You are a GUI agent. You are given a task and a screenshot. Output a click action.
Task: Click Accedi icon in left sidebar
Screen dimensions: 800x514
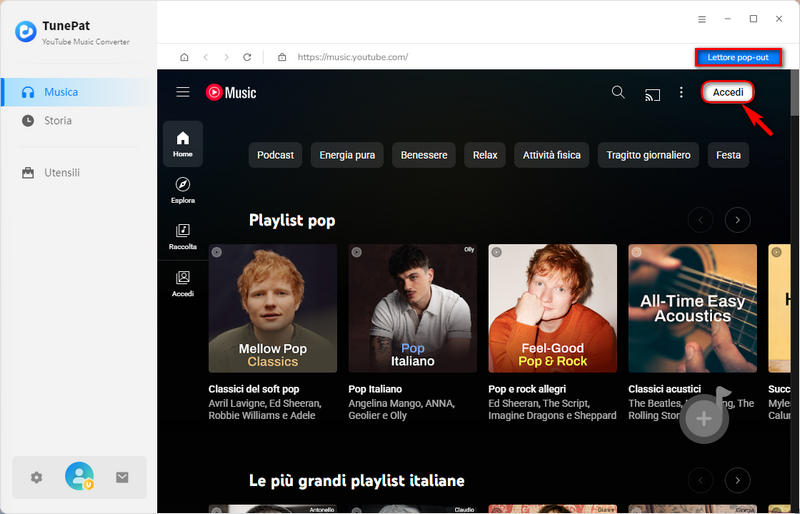183,284
